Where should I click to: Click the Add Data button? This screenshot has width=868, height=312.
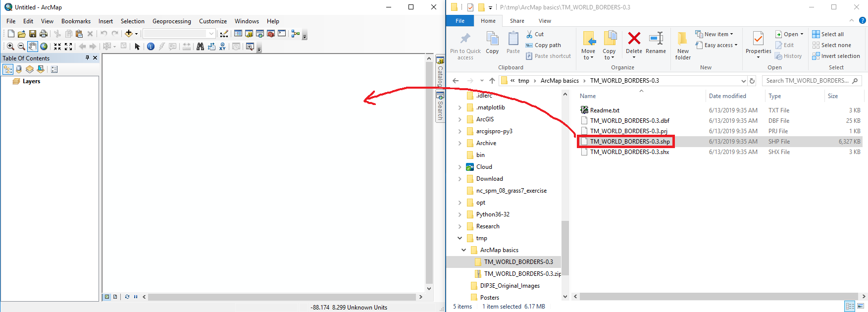tap(129, 34)
